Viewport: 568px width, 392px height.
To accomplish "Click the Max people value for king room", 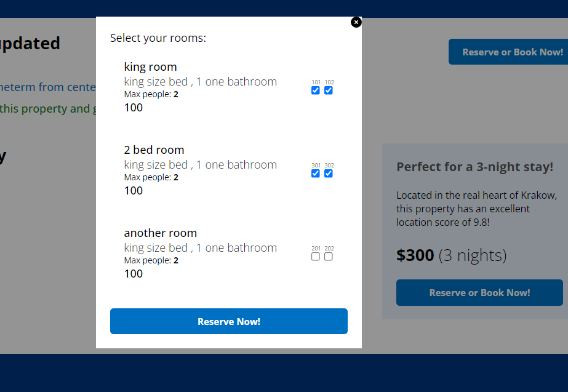I will click(175, 94).
